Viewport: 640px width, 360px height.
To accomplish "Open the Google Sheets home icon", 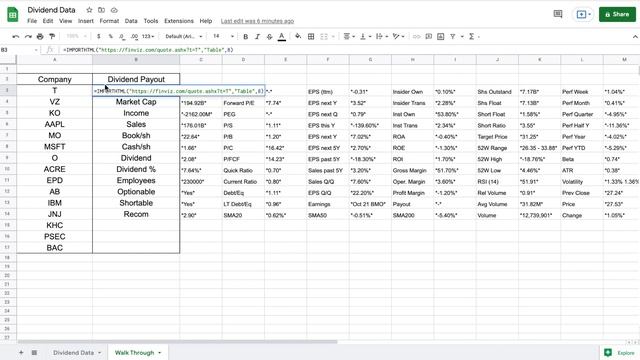I will pos(13,15).
